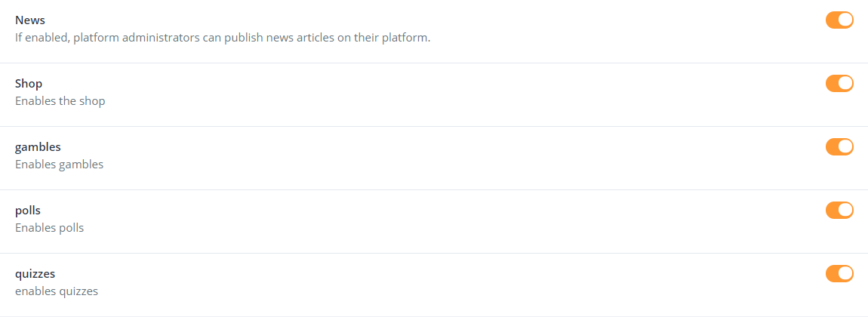The height and width of the screenshot is (317, 868).
Task: Click the News setting title
Action: pos(30,20)
